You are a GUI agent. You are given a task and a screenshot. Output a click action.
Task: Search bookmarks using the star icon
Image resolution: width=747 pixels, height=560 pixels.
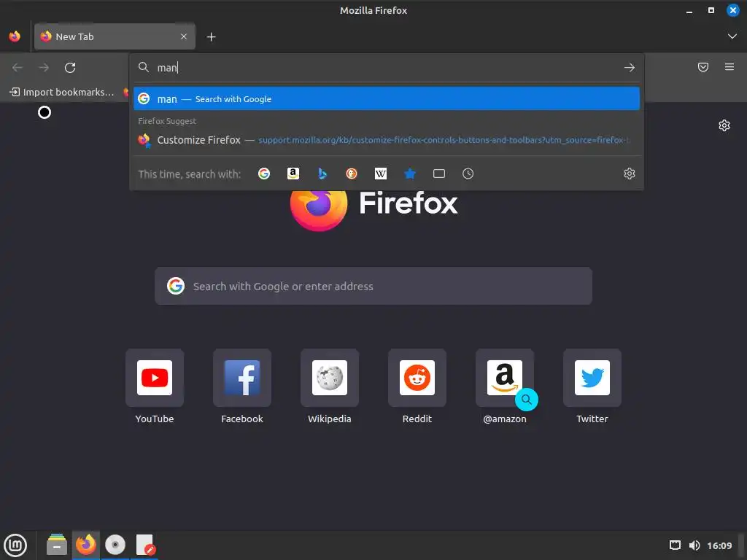pos(410,174)
